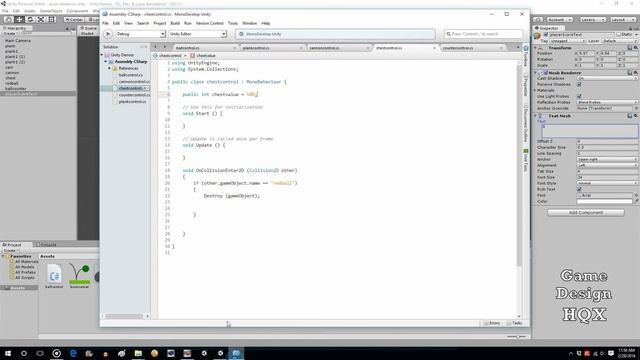640x360 pixels.
Task: Click the Color swatch in Text Mesh
Action: pyautogui.click(x=604, y=201)
